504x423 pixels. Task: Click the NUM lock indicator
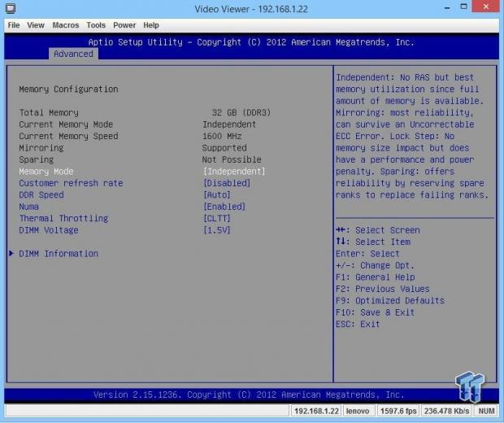[486, 411]
